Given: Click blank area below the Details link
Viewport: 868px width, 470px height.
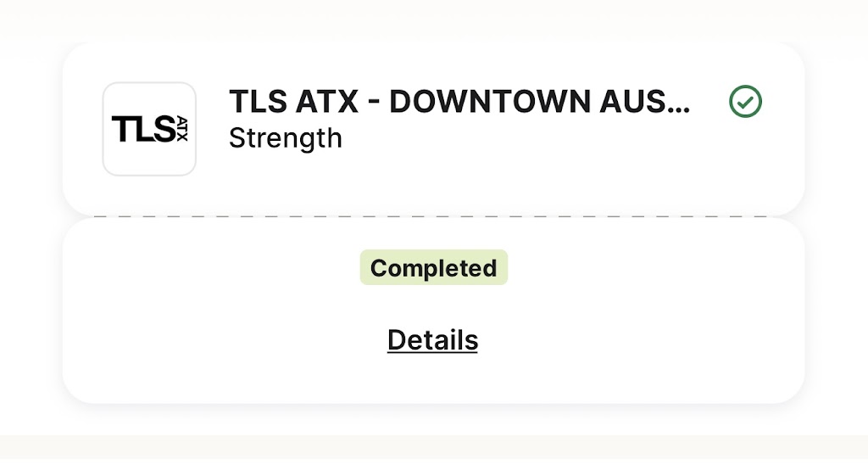Looking at the screenshot, I should 432,380.
